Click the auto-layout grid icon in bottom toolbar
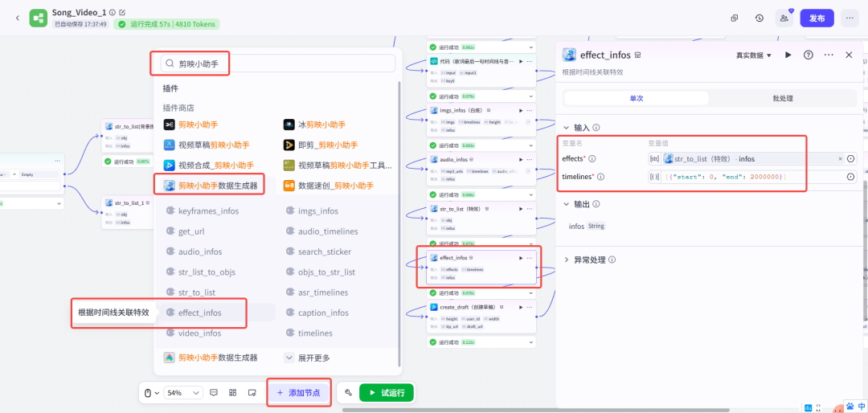The width and height of the screenshot is (868, 413). pyautogui.click(x=233, y=393)
